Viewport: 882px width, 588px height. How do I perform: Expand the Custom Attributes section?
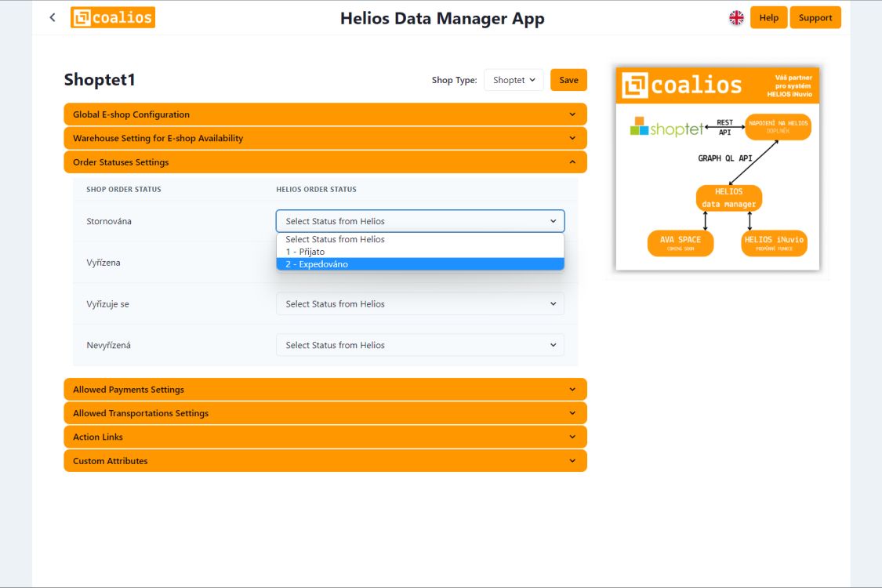click(x=325, y=461)
